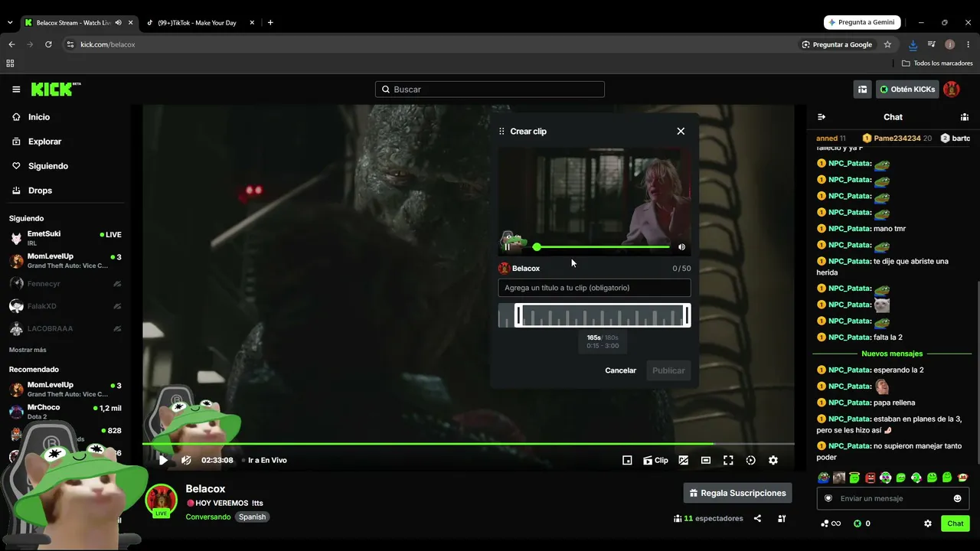Open a new browser tab
The image size is (980, 551).
coord(270,23)
